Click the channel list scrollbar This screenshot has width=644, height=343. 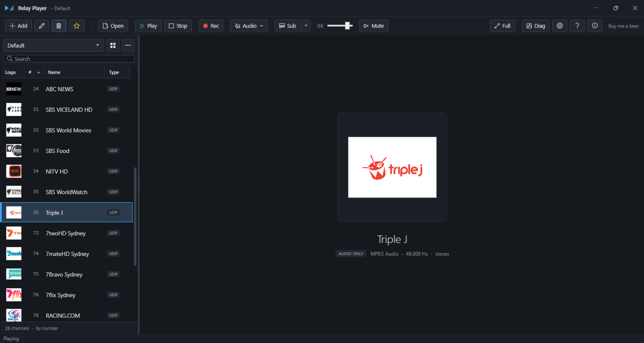coord(135,216)
